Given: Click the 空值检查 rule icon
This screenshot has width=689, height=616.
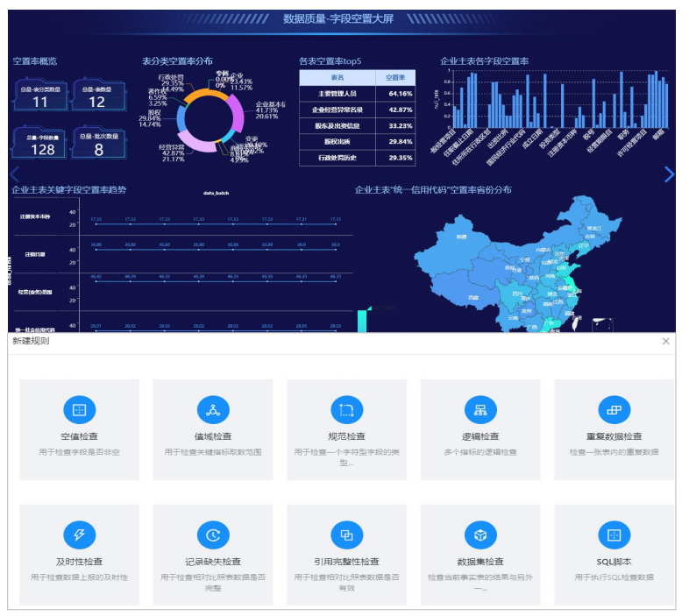Looking at the screenshot, I should coord(79,410).
